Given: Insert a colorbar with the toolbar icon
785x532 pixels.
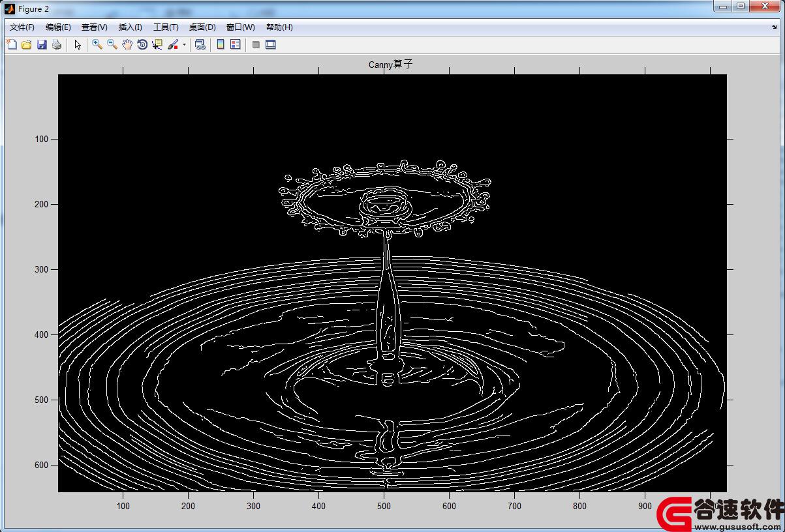Looking at the screenshot, I should click(x=221, y=44).
